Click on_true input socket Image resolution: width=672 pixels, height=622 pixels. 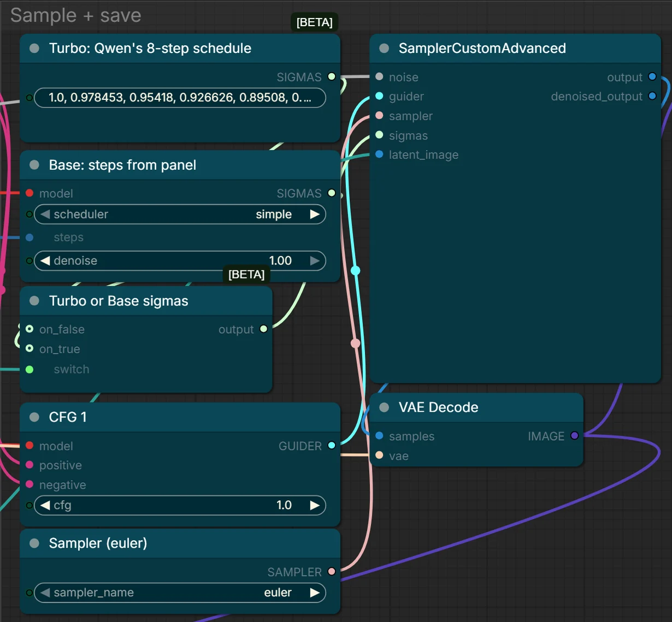(30, 348)
